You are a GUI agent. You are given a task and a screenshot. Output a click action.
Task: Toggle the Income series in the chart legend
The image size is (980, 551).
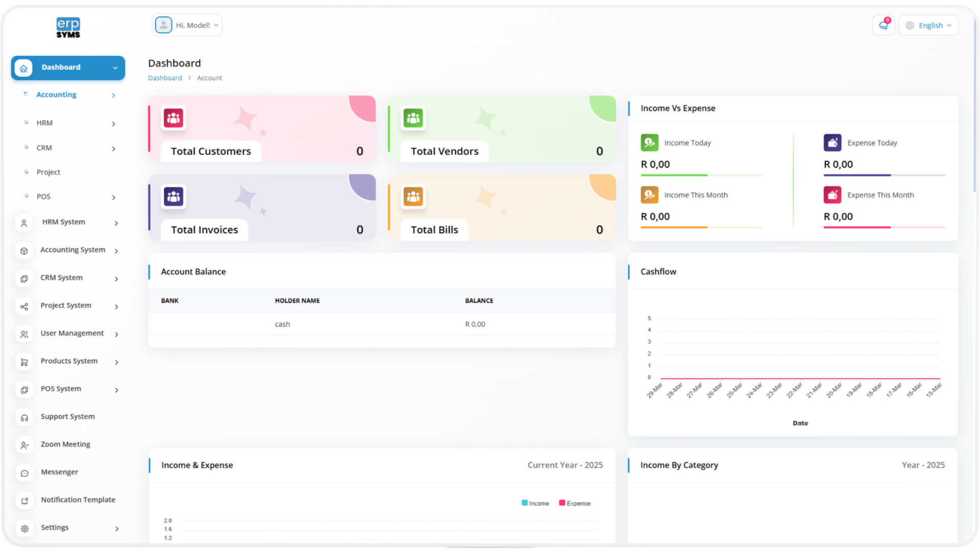[535, 504]
